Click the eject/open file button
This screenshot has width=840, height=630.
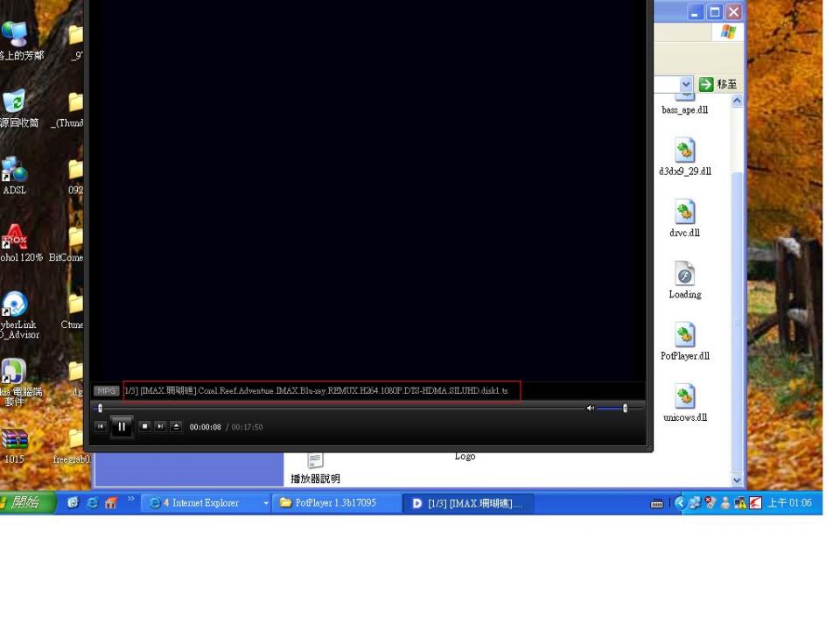click(x=176, y=426)
